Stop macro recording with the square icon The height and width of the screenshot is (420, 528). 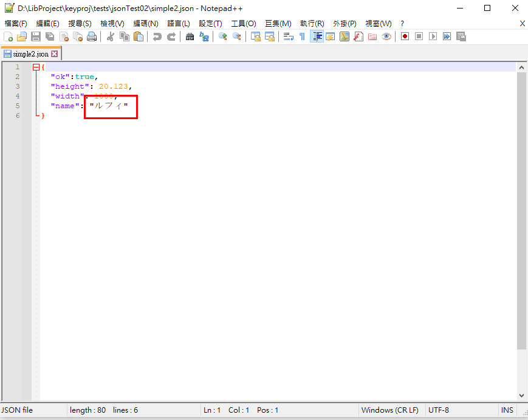pyautogui.click(x=419, y=36)
